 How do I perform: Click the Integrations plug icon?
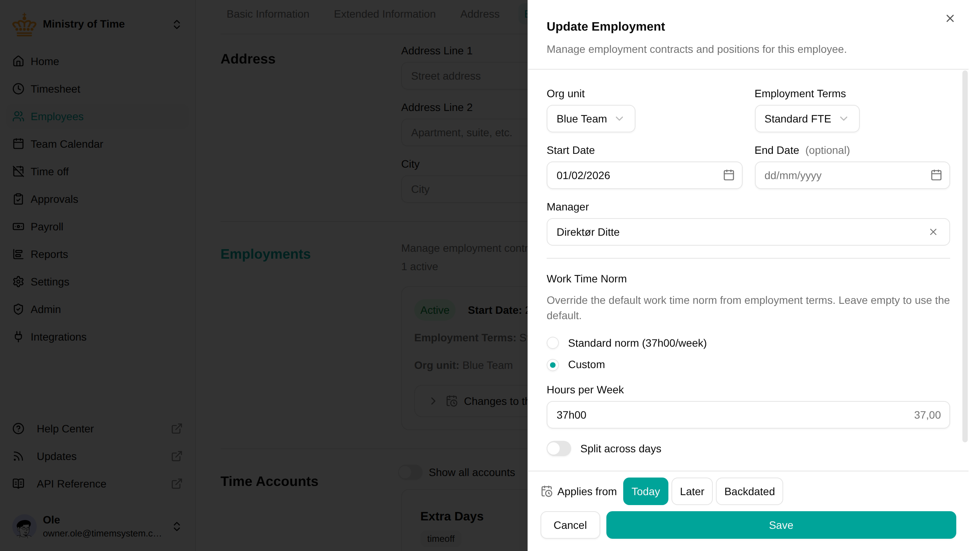[x=18, y=337]
